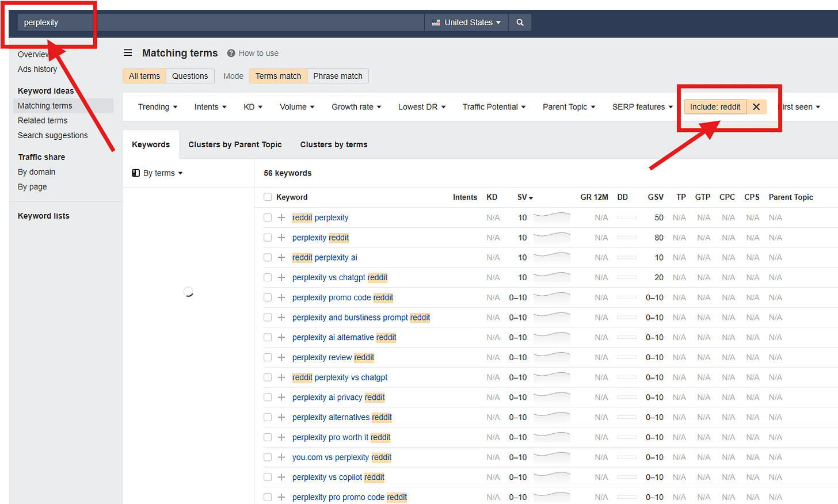Expand the Trending filter dropdown
The height and width of the screenshot is (504, 838).
pyautogui.click(x=158, y=107)
